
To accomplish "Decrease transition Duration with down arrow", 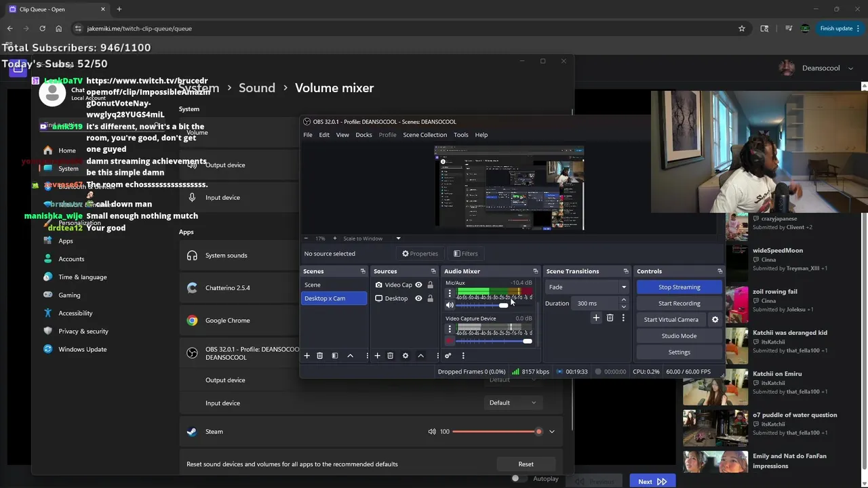I will point(623,306).
